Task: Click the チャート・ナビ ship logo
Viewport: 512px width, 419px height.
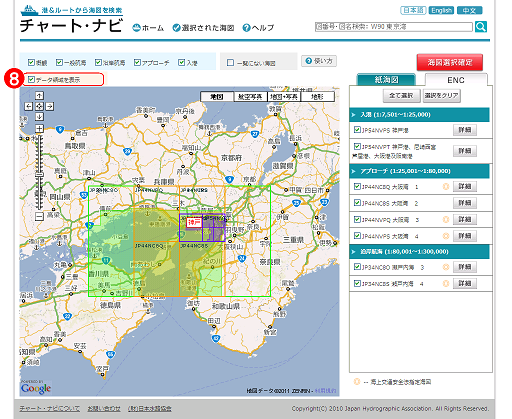Action: [x=71, y=19]
